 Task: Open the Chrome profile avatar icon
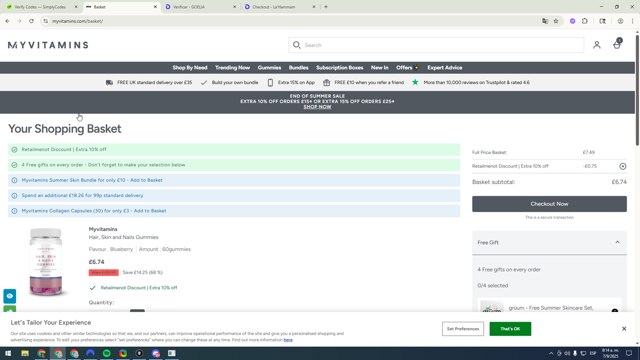point(620,21)
